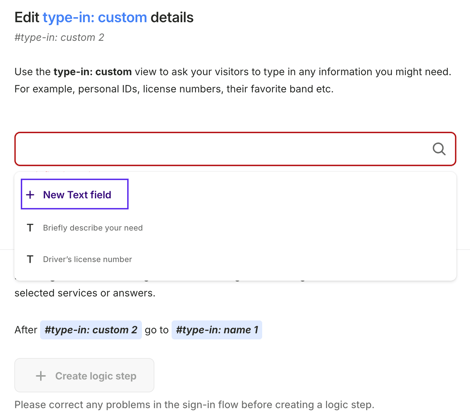The width and height of the screenshot is (470, 416).
Task: Click the bold type-in: custom text in description
Action: click(x=93, y=72)
